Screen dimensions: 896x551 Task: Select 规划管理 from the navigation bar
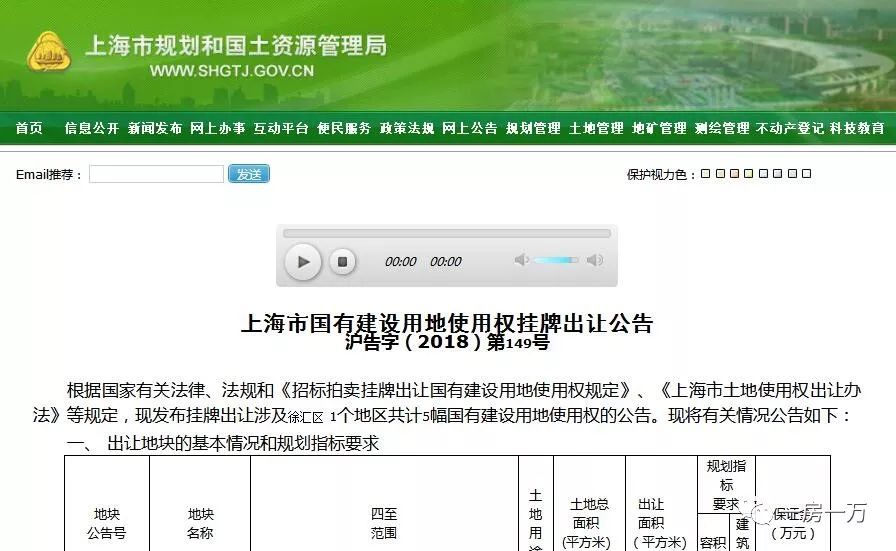pyautogui.click(x=533, y=128)
